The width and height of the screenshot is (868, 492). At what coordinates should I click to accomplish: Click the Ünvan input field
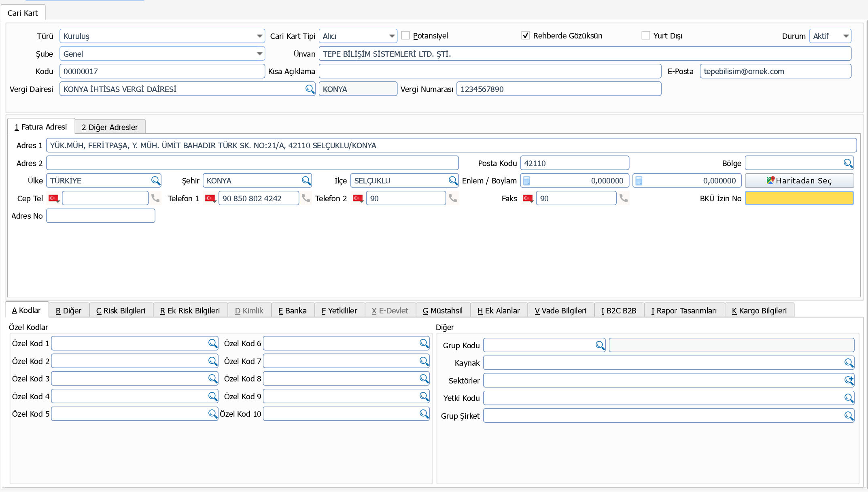coord(585,54)
